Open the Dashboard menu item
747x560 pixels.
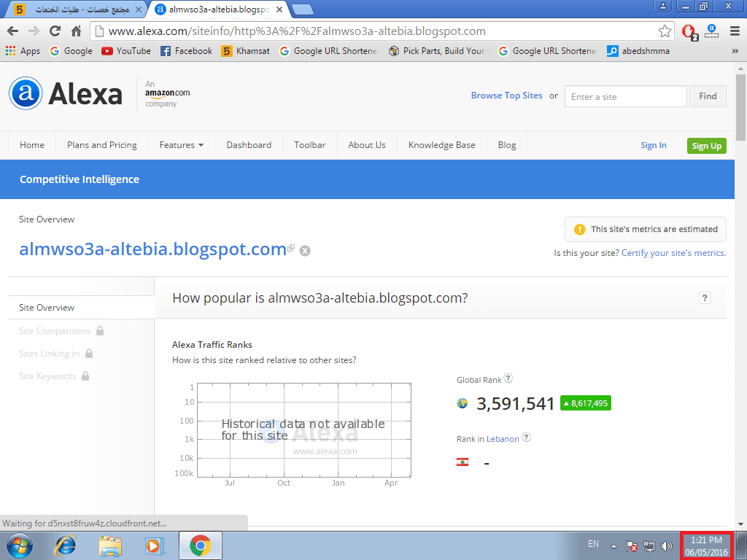[x=249, y=145]
